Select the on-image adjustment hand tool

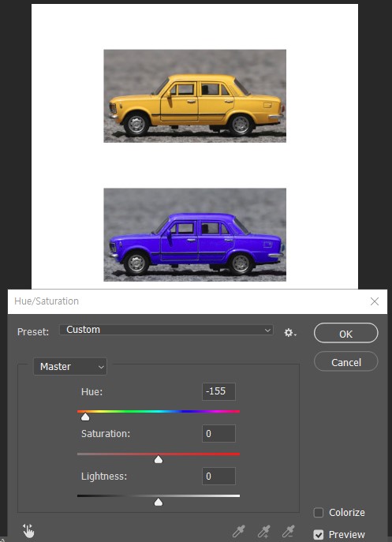tap(28, 531)
